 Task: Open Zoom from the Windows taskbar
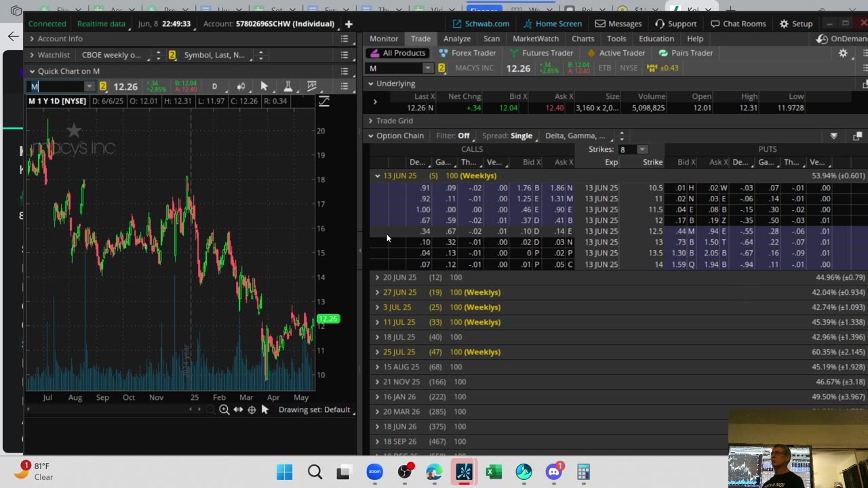click(x=374, y=472)
